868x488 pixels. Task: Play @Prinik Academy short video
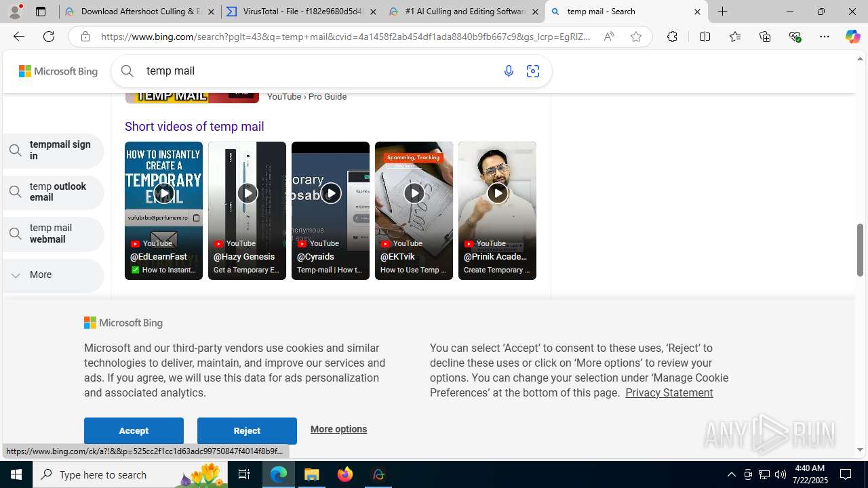pos(497,210)
